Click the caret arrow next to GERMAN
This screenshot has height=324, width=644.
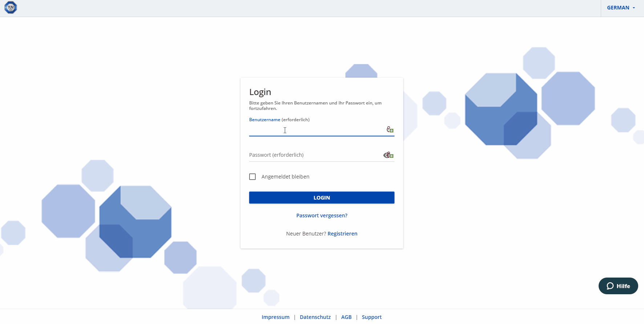pyautogui.click(x=634, y=8)
